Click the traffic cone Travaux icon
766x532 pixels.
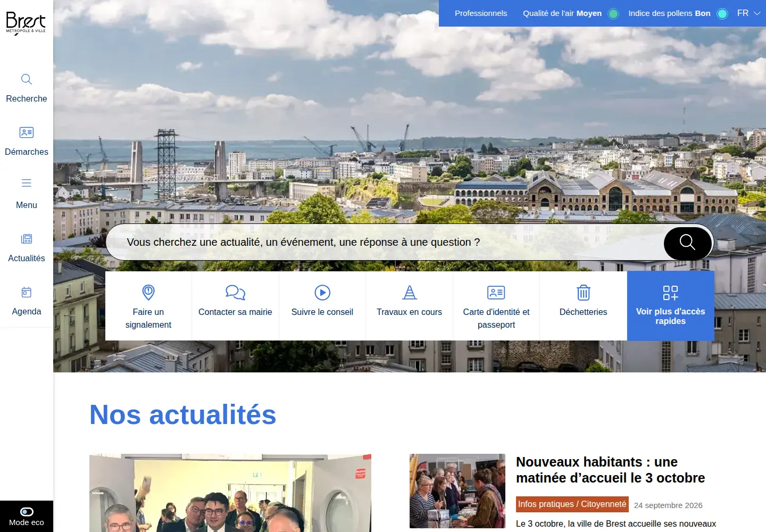tap(410, 293)
